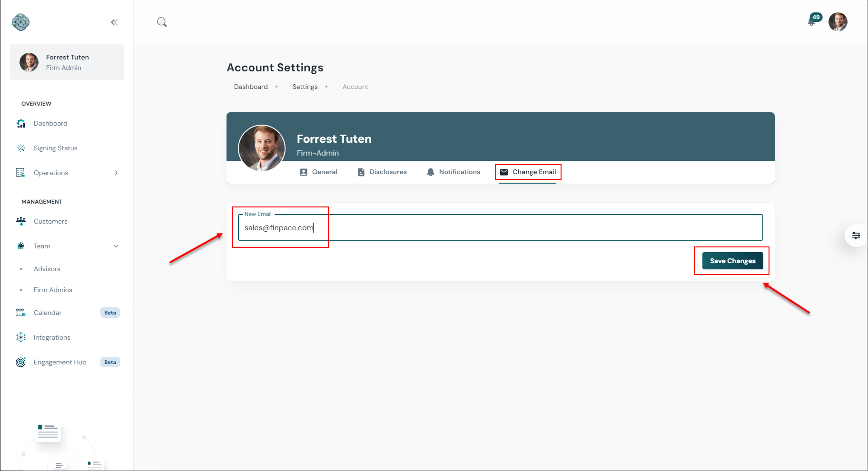This screenshot has width=868, height=471.
Task: Click the OVERVIEW section label
Action: pyautogui.click(x=36, y=104)
